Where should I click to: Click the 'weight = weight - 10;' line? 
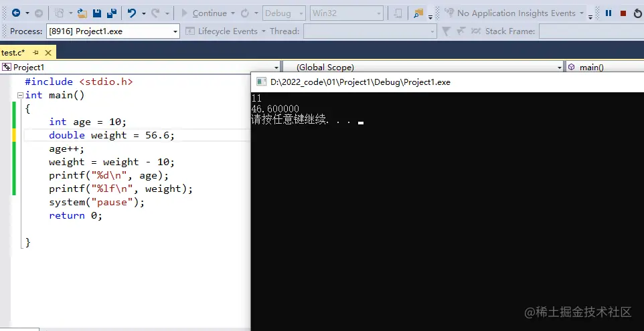tap(112, 162)
